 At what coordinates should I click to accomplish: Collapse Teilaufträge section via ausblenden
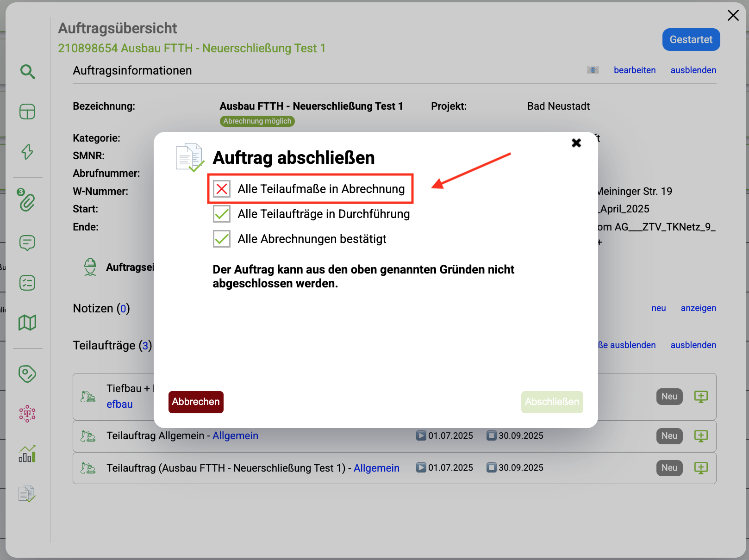[693, 345]
